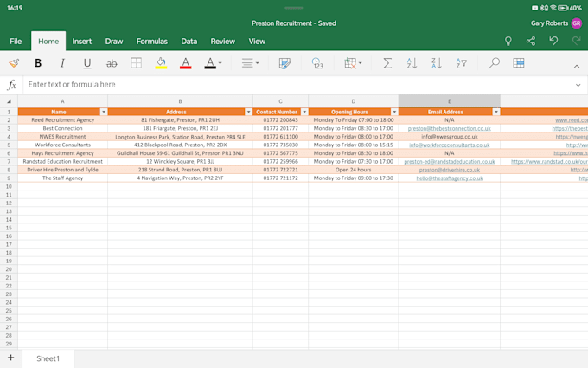The height and width of the screenshot is (368, 588).
Task: Select the Open 24 hours cell
Action: pos(354,170)
